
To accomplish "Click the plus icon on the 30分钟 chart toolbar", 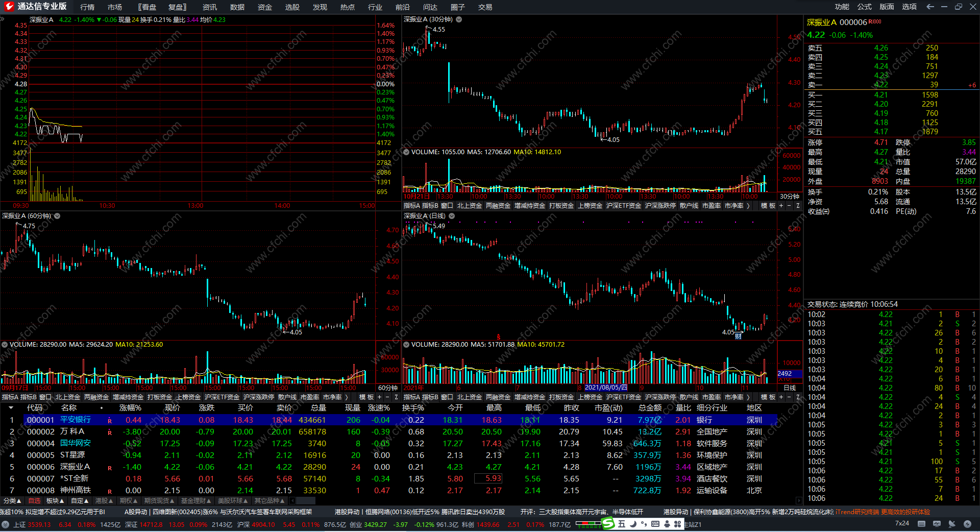I will click(x=780, y=206).
